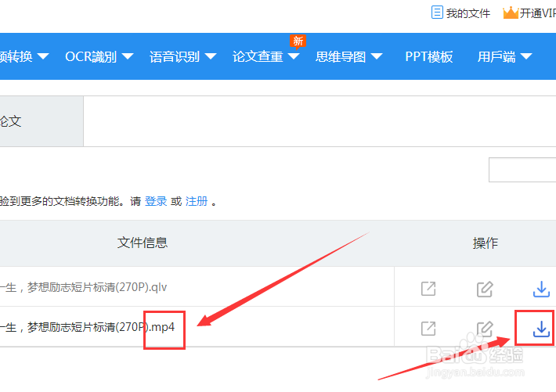Expand the 论文查重 dropdown arrow
This screenshot has width=556, height=392.
(294, 56)
